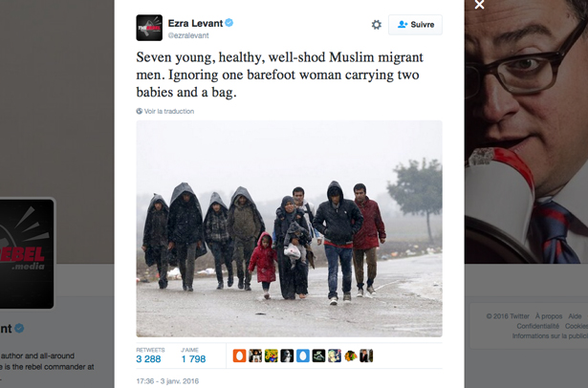Click Voir la traduction link
The image size is (588, 388).
point(165,111)
